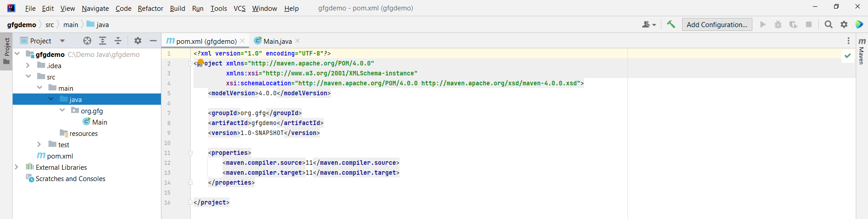Switch to Main.java tab
Image resolution: width=868 pixels, height=219 pixels.
[277, 41]
